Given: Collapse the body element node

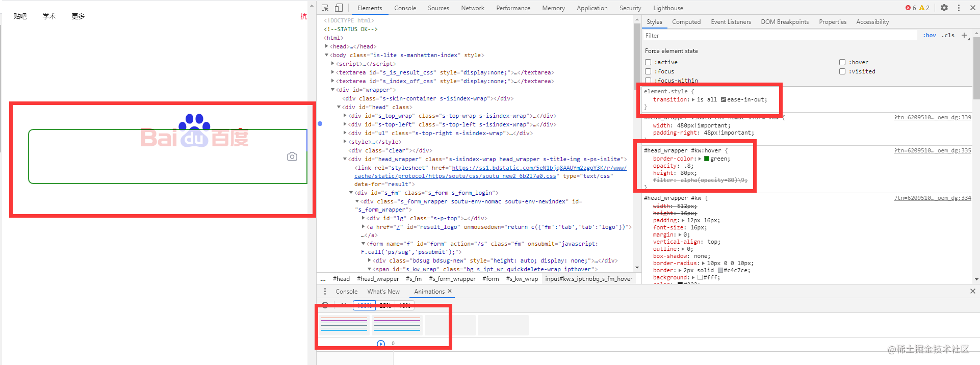Looking at the screenshot, I should [327, 55].
